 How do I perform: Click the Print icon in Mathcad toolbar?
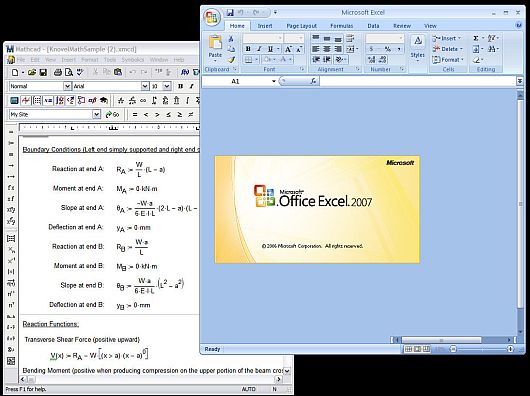tap(58, 72)
